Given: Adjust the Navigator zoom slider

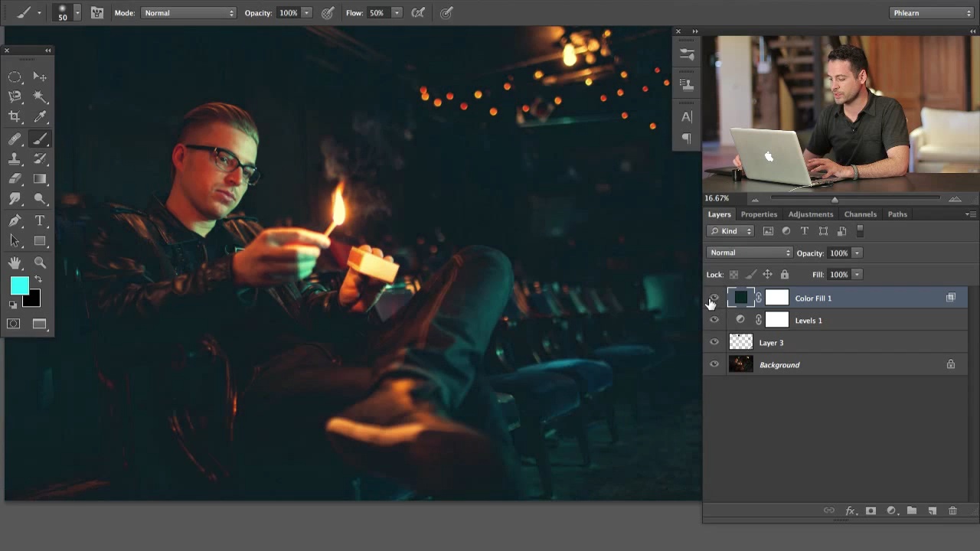Looking at the screenshot, I should 835,200.
